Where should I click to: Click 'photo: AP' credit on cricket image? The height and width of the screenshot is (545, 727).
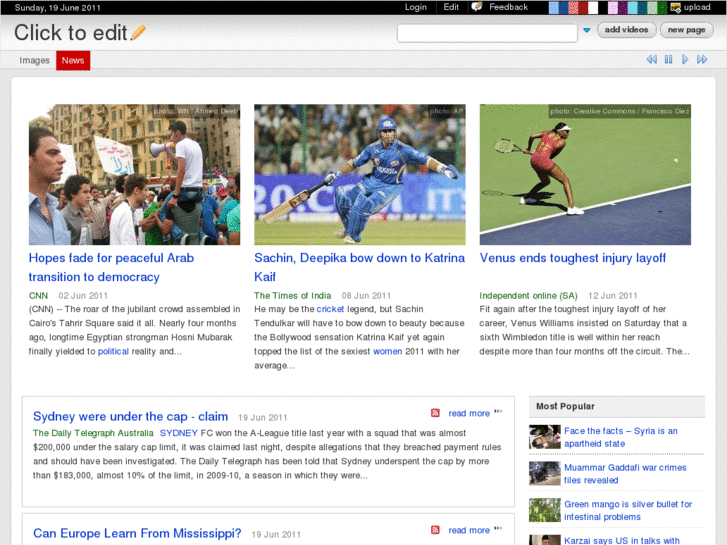(446, 111)
